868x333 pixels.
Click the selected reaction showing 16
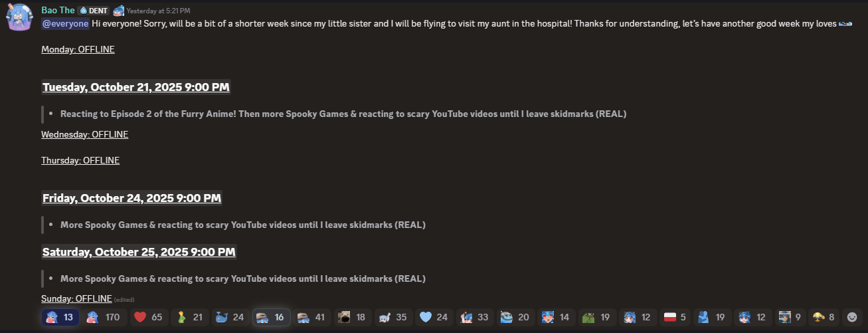pos(271,317)
